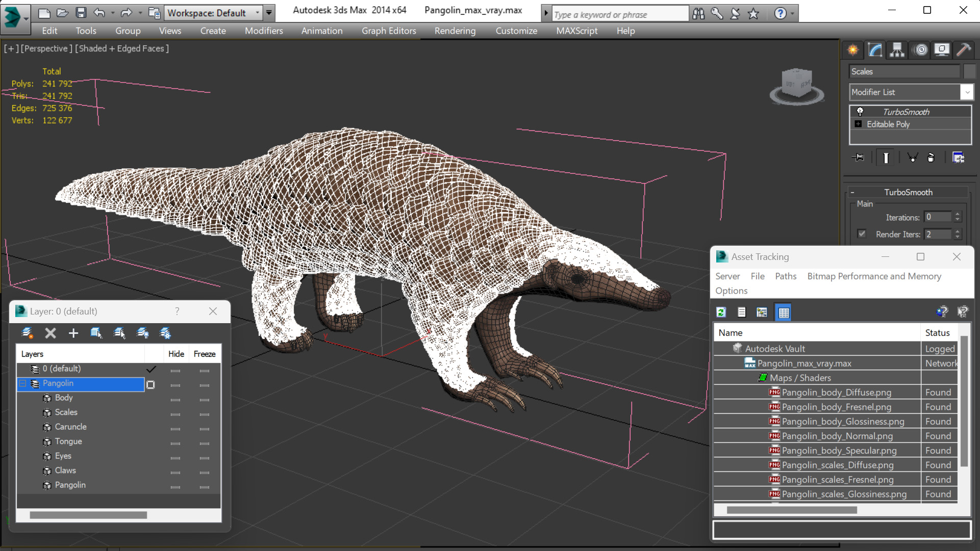
Task: Collapse the Pangolin layer tree
Action: 23,383
